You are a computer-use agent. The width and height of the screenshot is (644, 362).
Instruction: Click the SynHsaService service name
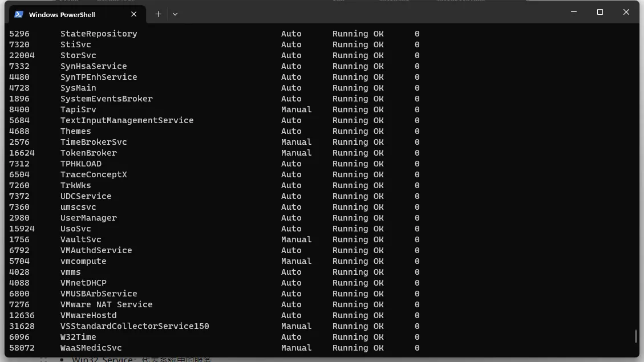pos(94,66)
